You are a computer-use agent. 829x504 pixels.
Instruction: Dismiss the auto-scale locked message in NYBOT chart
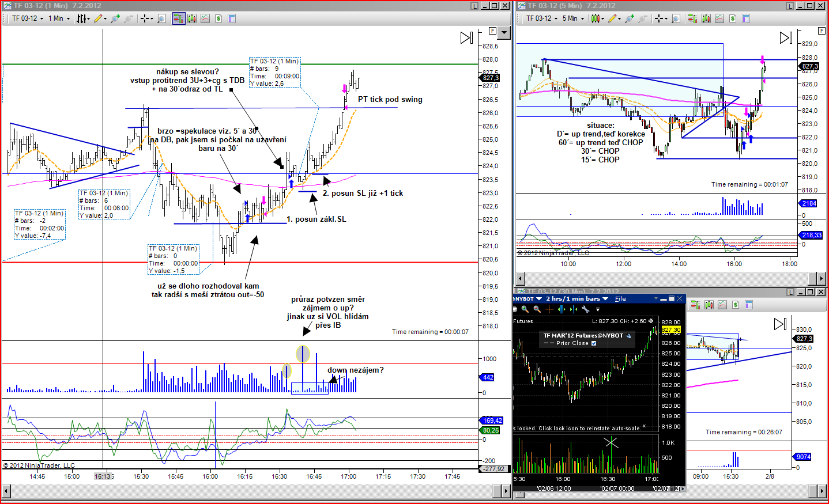[x=644, y=427]
